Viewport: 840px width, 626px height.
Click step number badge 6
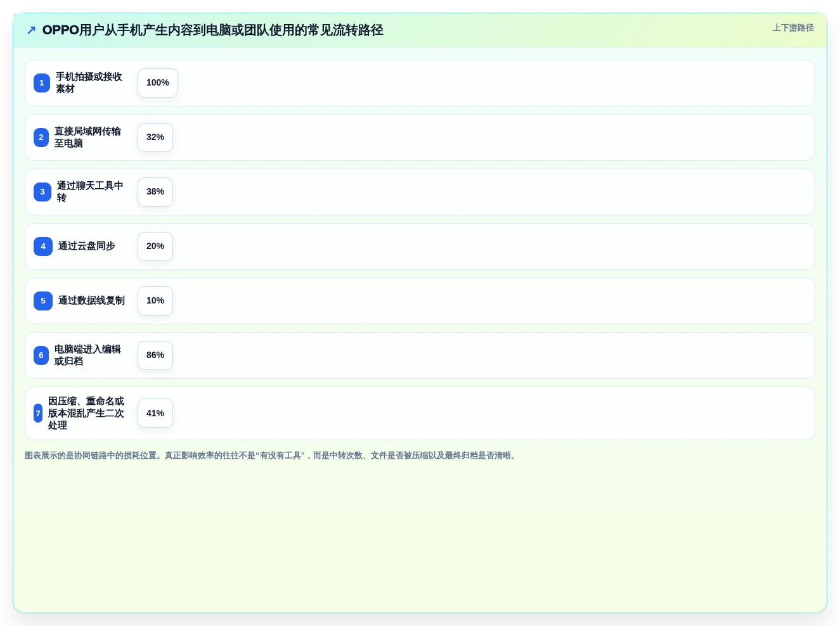(41, 355)
